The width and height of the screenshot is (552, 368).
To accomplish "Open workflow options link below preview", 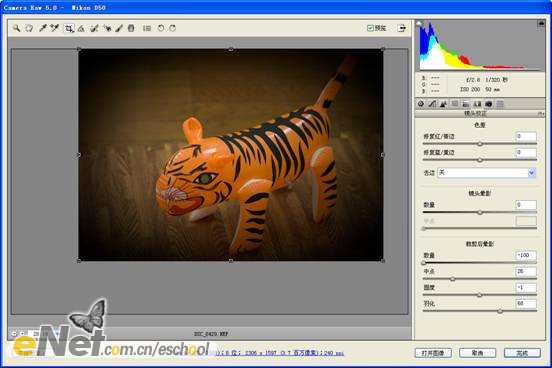I will (280, 353).
